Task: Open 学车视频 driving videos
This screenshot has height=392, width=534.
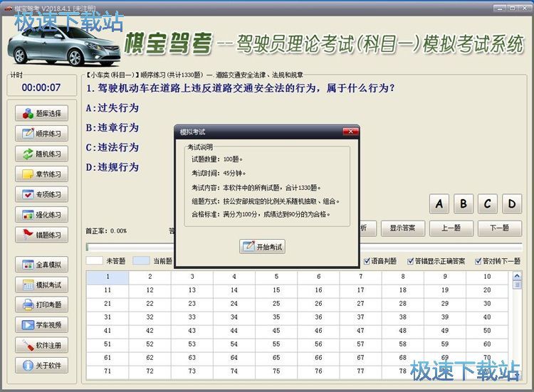Action: tap(41, 325)
